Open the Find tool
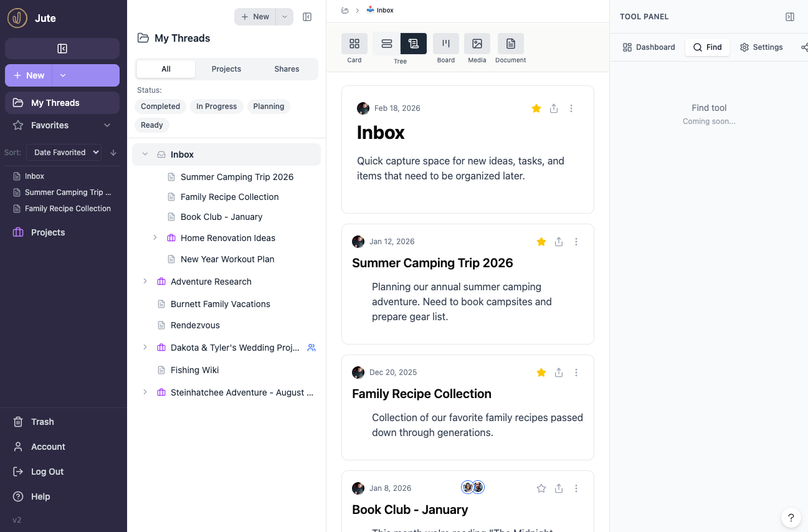The height and width of the screenshot is (532, 808). [x=707, y=47]
